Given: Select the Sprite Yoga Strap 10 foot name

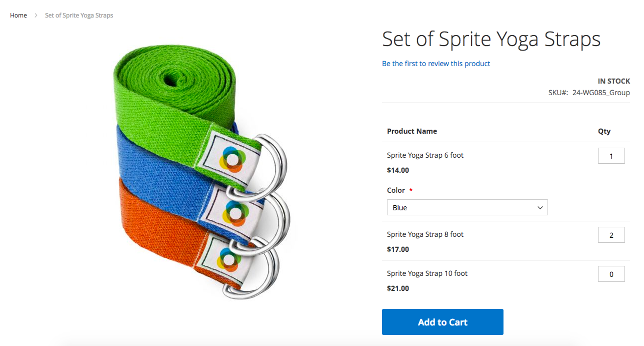Looking at the screenshot, I should [x=427, y=273].
